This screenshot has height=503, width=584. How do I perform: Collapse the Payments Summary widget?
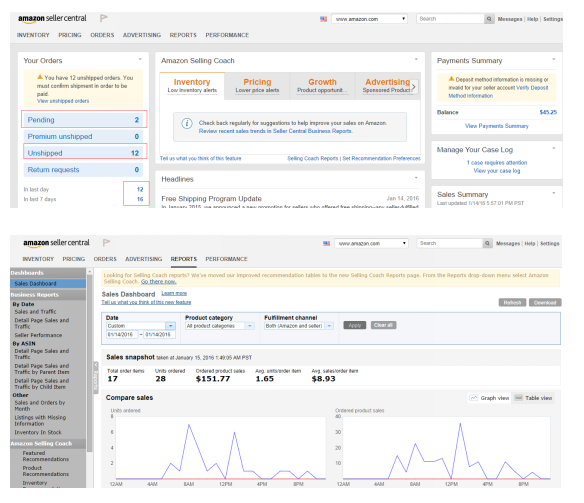pos(554,59)
